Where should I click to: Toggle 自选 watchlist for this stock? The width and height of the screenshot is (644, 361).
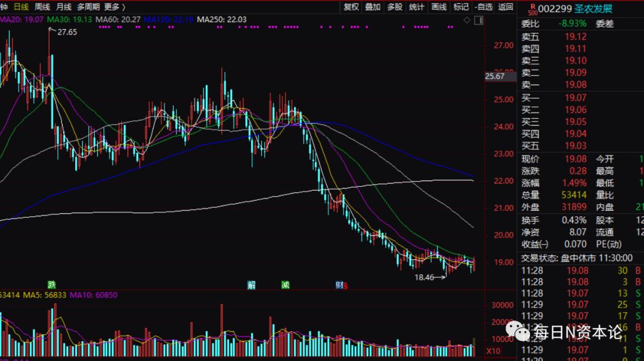(x=483, y=7)
